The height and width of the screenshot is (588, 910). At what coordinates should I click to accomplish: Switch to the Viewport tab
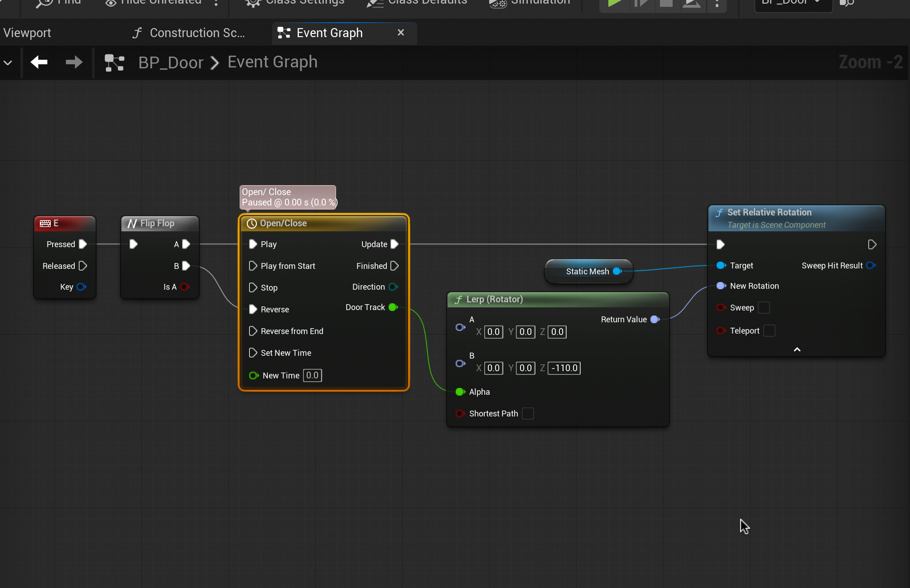click(x=27, y=33)
